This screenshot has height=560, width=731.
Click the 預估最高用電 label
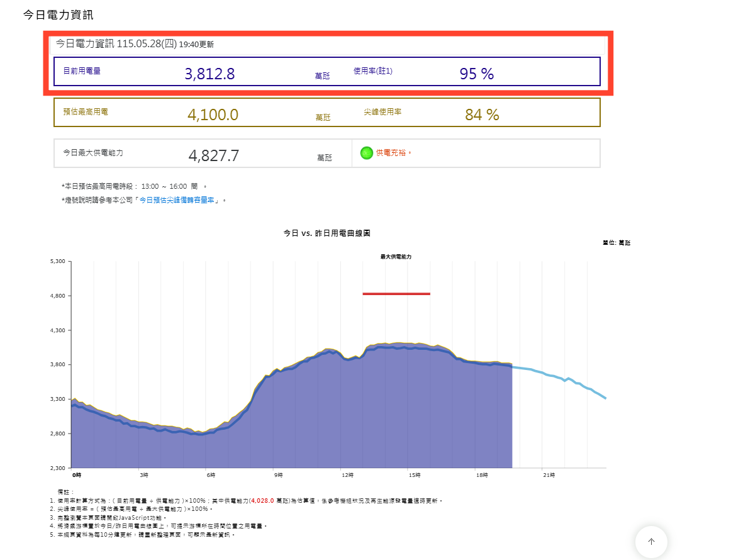click(86, 112)
